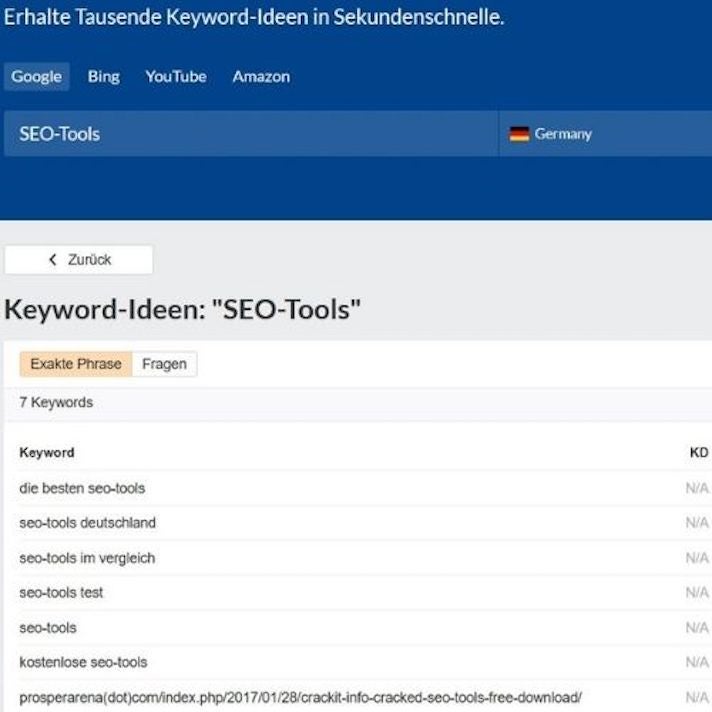Sort by the KD column header
This screenshot has width=712, height=712.
pyautogui.click(x=698, y=453)
